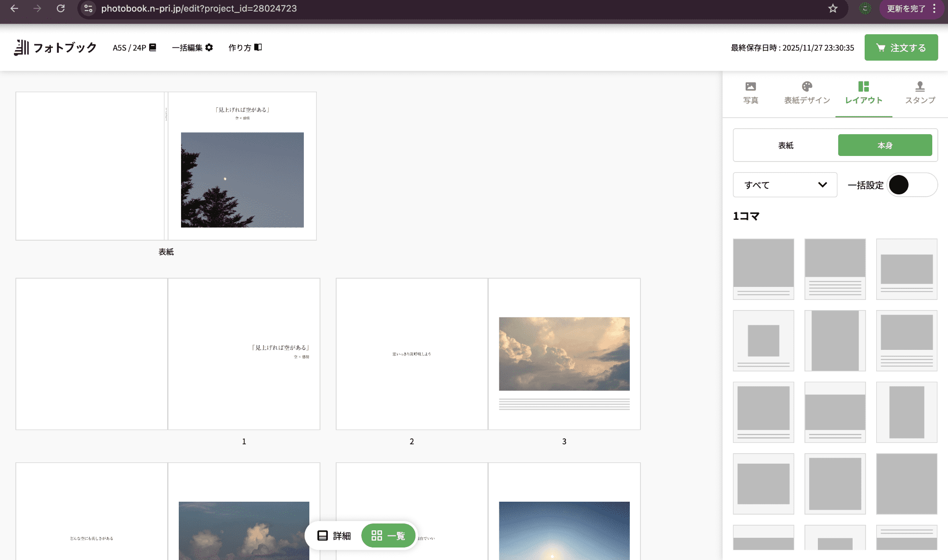Reload the page in browser
This screenshot has width=948, height=560.
[61, 8]
